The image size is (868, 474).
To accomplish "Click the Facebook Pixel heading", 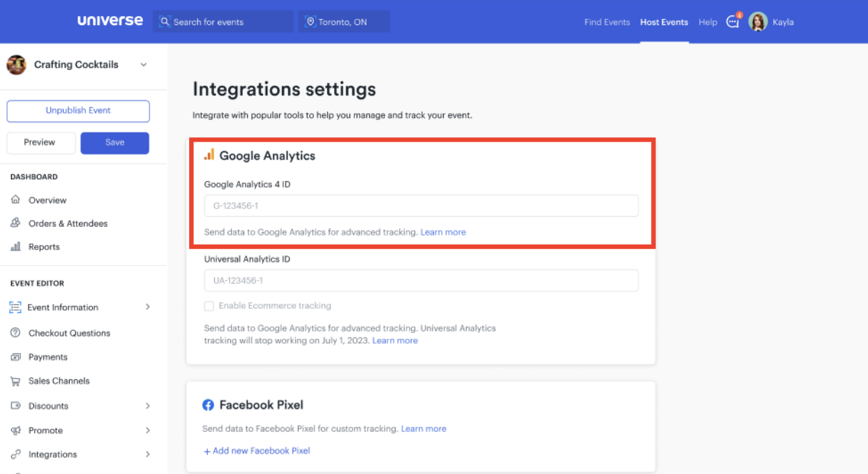I will [262, 405].
